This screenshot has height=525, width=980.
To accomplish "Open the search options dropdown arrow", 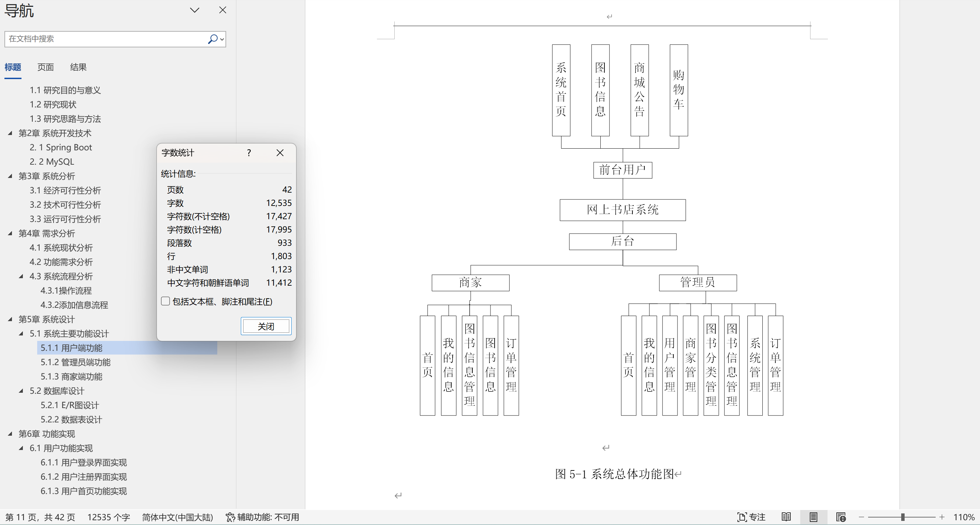I will (x=222, y=39).
